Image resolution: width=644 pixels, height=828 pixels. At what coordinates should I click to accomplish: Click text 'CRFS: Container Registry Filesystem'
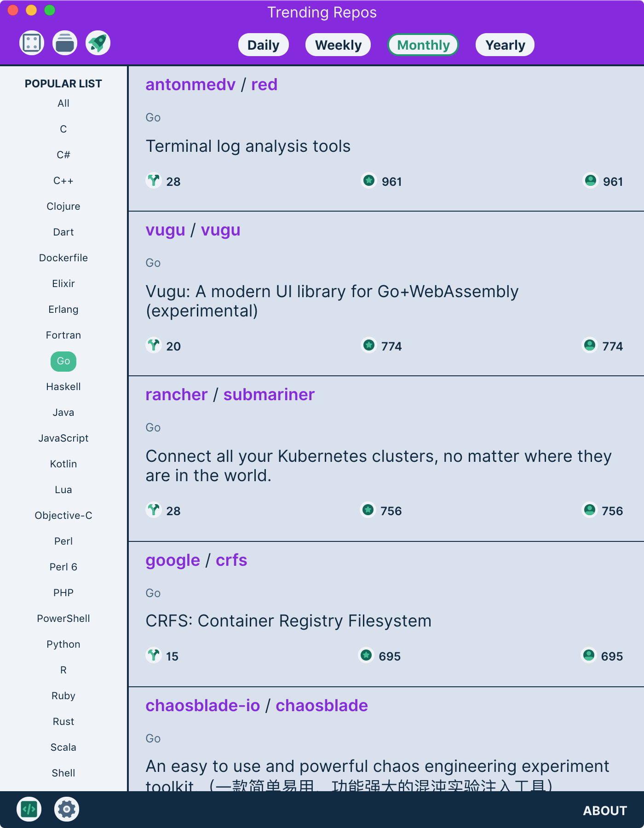tap(288, 621)
